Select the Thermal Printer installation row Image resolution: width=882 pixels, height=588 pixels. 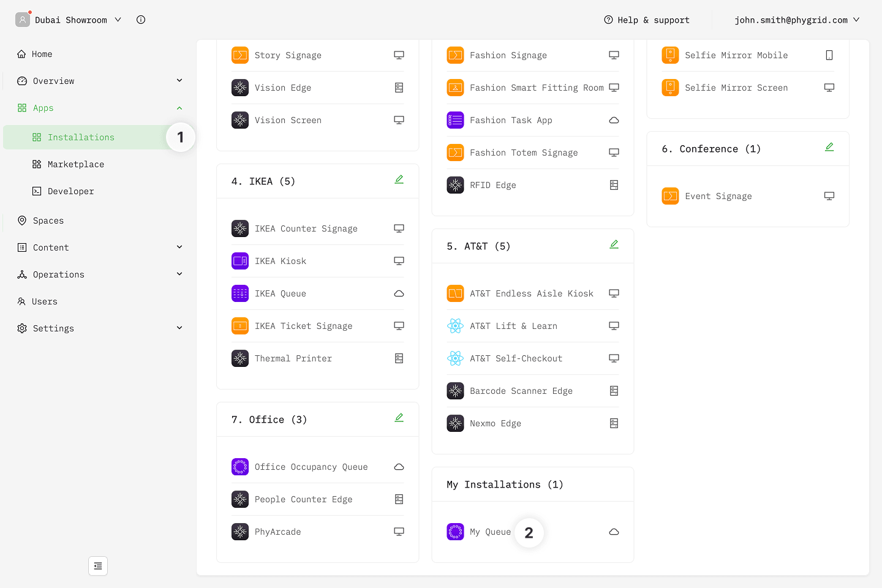(293, 358)
